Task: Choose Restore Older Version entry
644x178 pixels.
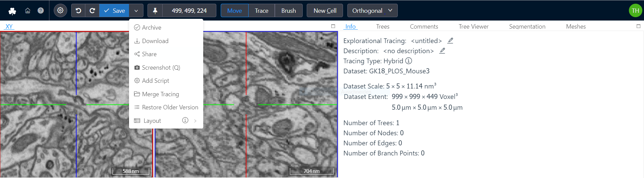Action: coord(166,107)
